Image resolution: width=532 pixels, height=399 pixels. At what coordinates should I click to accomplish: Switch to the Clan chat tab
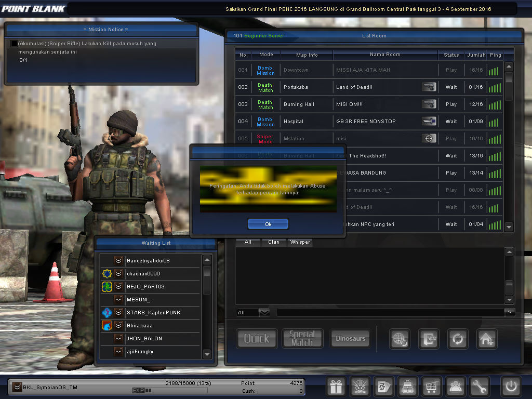pyautogui.click(x=274, y=242)
